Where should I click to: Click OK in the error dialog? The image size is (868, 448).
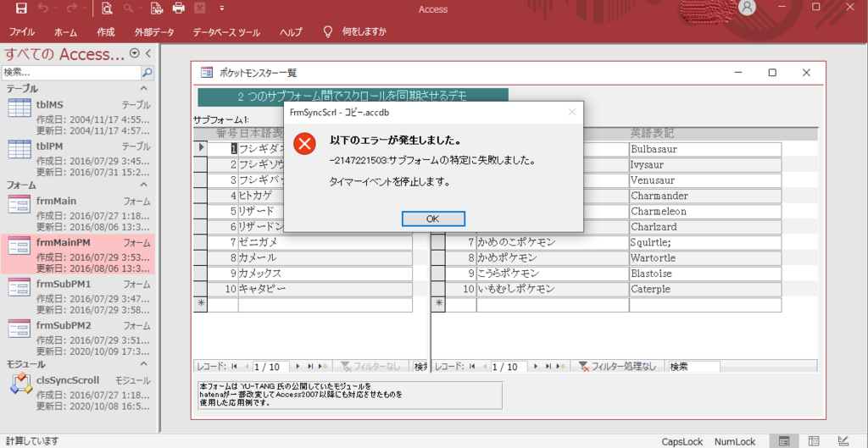coord(433,218)
